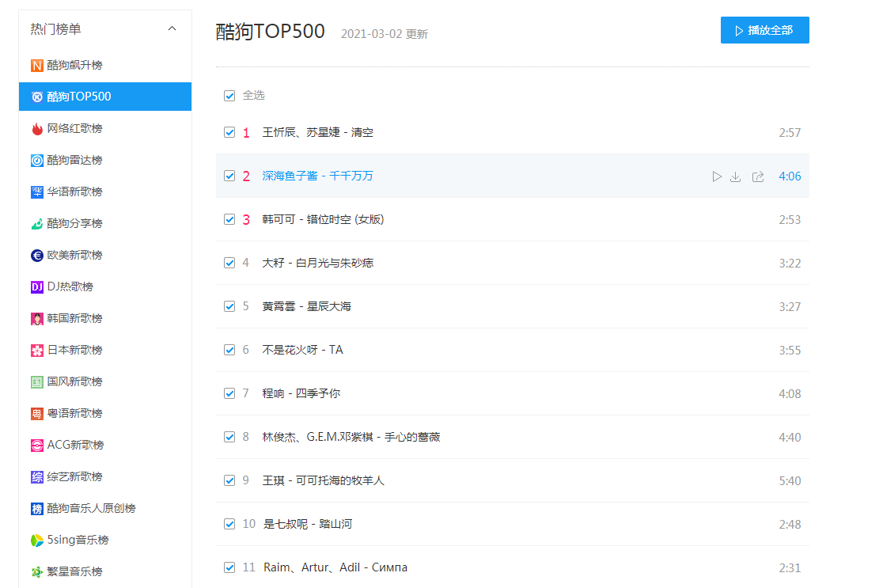Open song 深海鱼子酱 - 千千万万 title
This screenshot has width=883, height=588.
tap(317, 176)
